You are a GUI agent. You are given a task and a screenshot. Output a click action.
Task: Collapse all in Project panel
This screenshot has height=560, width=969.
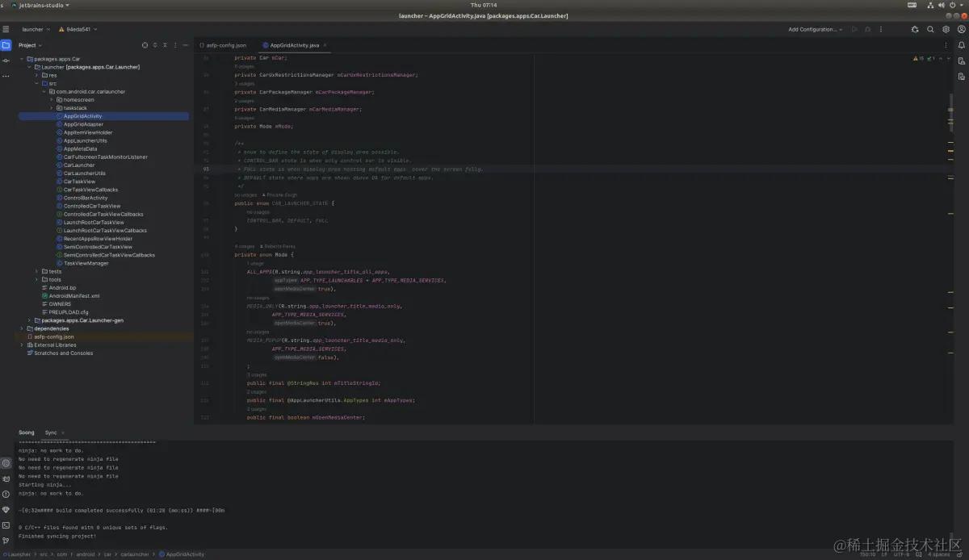pos(166,45)
